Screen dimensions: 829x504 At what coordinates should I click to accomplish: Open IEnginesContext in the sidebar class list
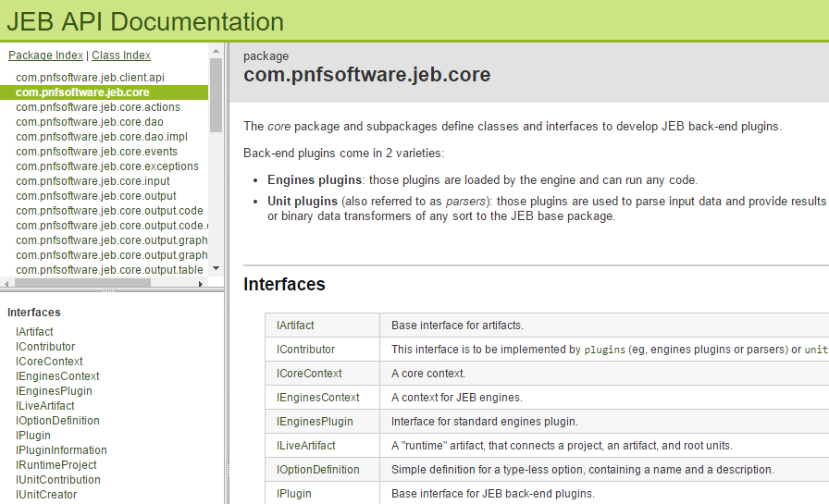pos(57,376)
